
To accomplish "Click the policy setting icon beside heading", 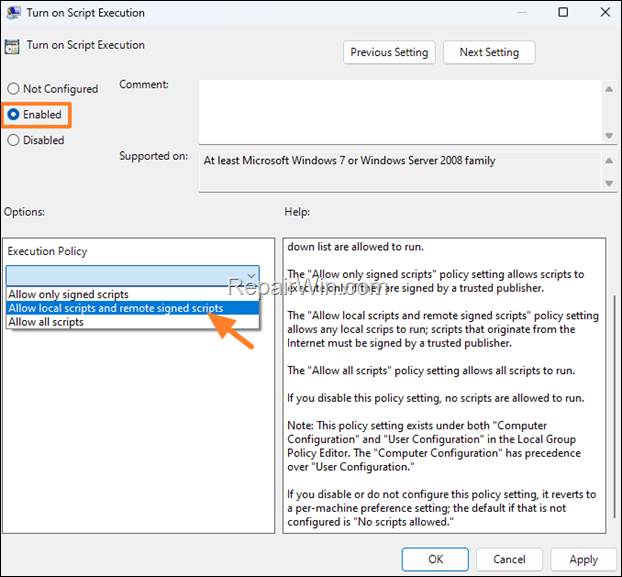I will (12, 46).
